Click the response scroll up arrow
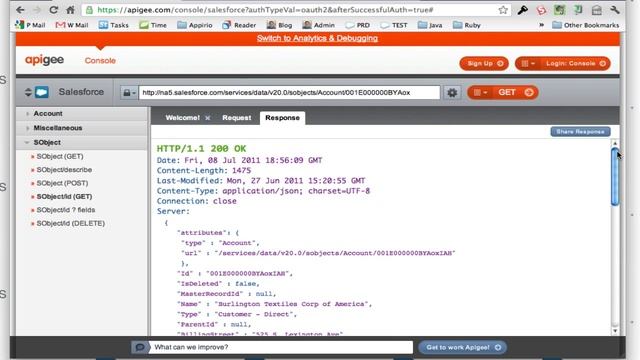Viewport: 640px width, 360px height. coord(615,144)
